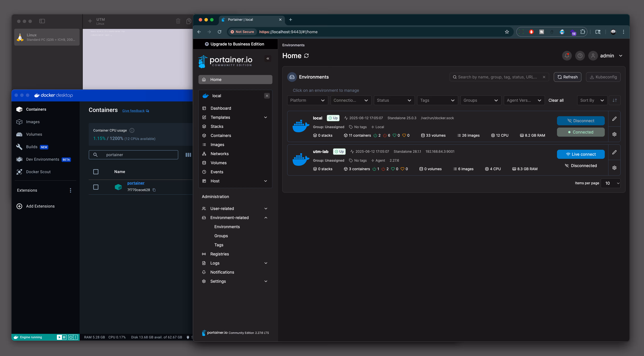This screenshot has height=356, width=644.
Task: Open Status filter dropdown
Action: pos(394,100)
